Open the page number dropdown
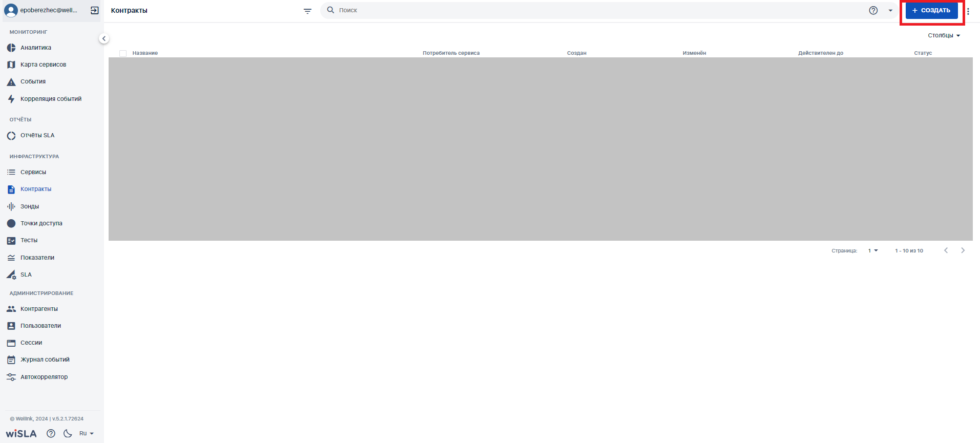 tap(873, 250)
